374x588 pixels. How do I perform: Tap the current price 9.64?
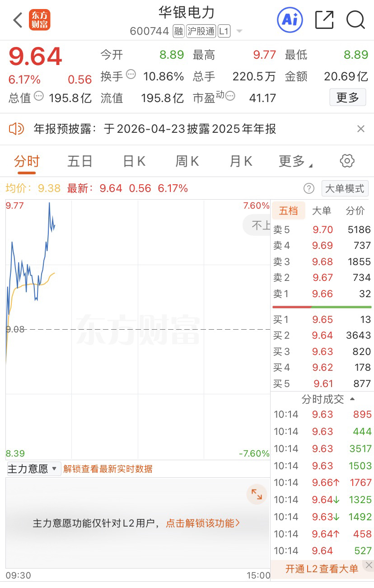tap(35, 56)
